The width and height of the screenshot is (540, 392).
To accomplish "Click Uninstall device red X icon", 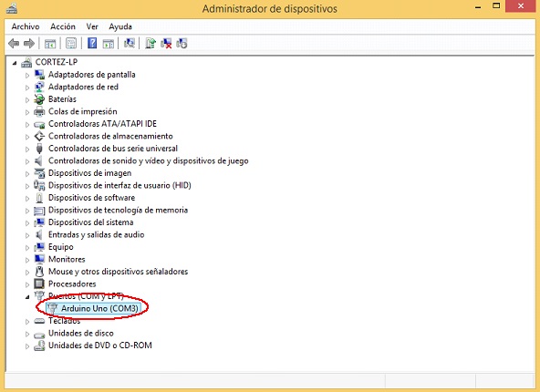I will coord(166,44).
